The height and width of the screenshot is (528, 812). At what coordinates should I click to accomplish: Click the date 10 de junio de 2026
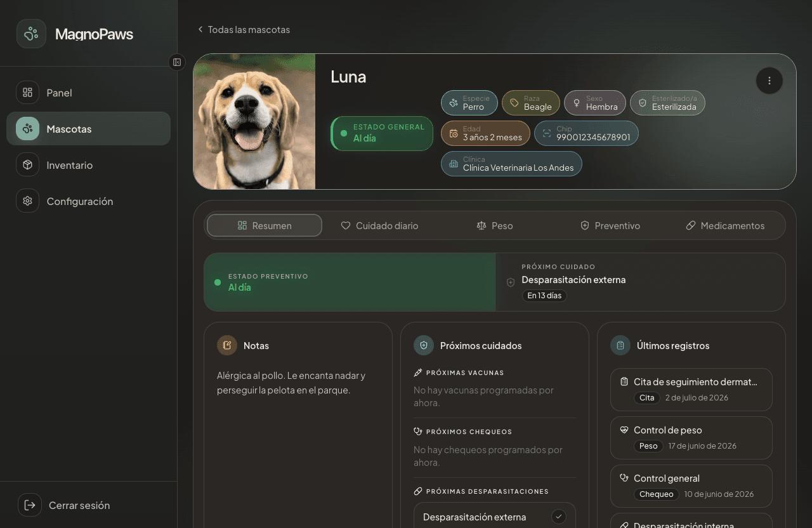[x=719, y=494]
